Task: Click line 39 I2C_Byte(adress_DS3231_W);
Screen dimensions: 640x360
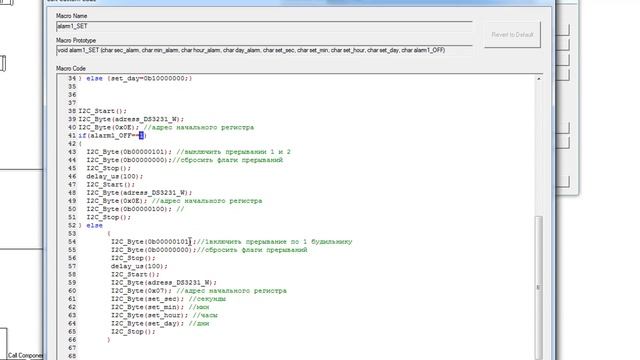Action: point(131,119)
